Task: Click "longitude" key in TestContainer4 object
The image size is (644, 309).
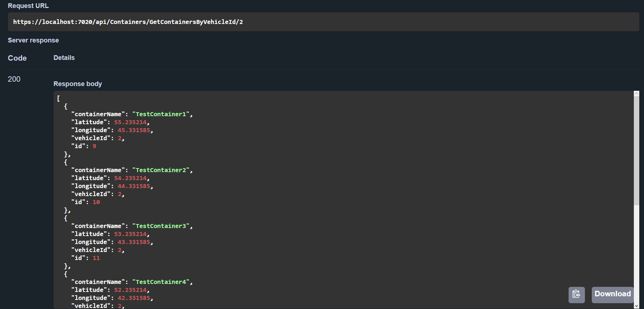Action: pos(91,298)
